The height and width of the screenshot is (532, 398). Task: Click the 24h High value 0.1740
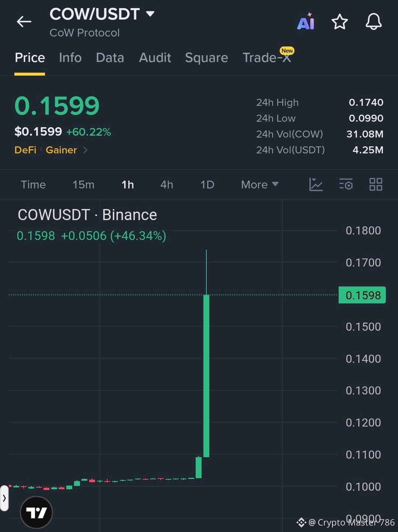tap(366, 102)
